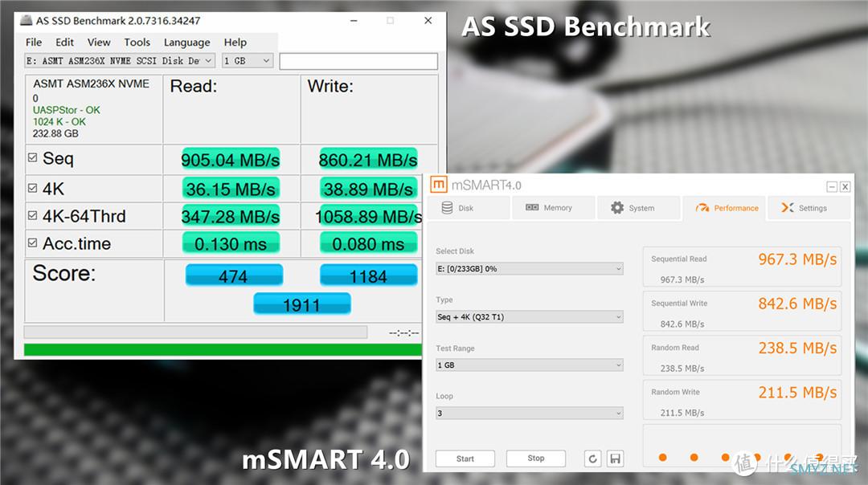Expand the Loop count dropdown in mSMART
Viewport: 868px width, 485px height.
529,413
